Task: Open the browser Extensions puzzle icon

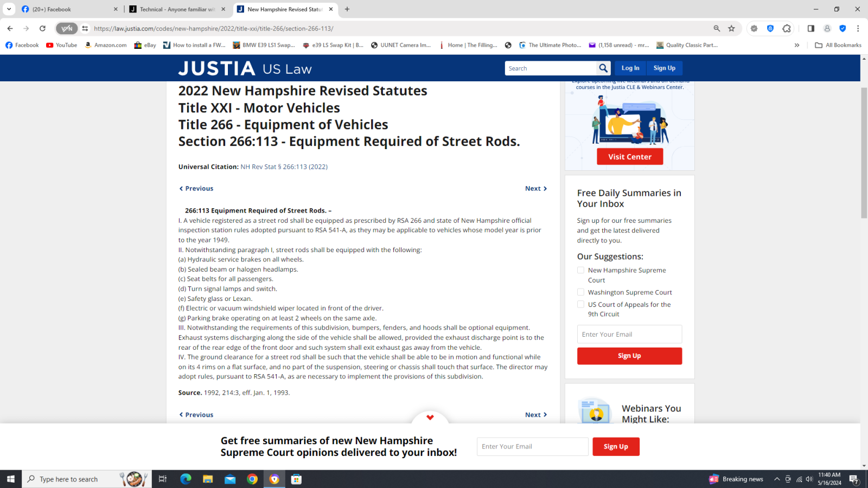Action: (x=787, y=29)
